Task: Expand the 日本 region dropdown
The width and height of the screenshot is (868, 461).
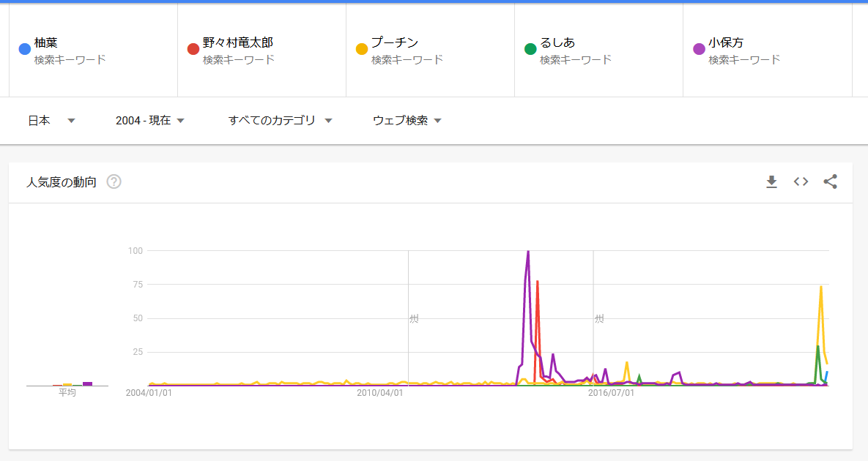Action: tap(51, 121)
